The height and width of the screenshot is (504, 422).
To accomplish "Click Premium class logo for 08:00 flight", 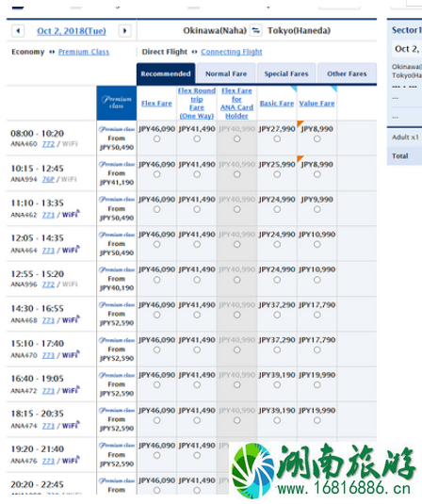I will pyautogui.click(x=117, y=129).
